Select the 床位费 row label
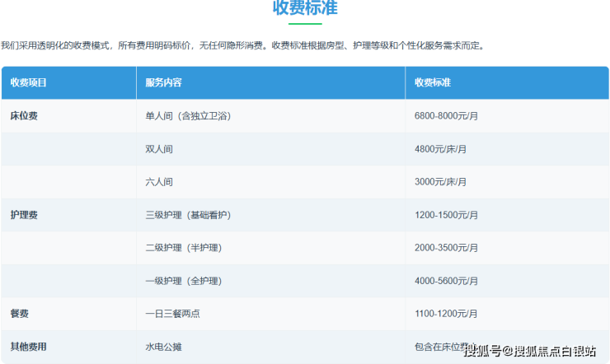The height and width of the screenshot is (364, 610). pyautogui.click(x=24, y=116)
